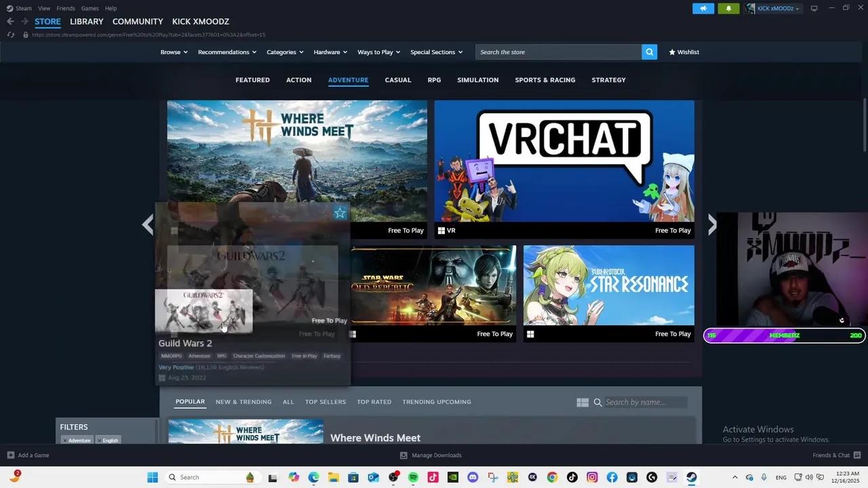Viewport: 868px width, 488px height.
Task: Switch to the TOP RATED tab
Action: click(374, 402)
